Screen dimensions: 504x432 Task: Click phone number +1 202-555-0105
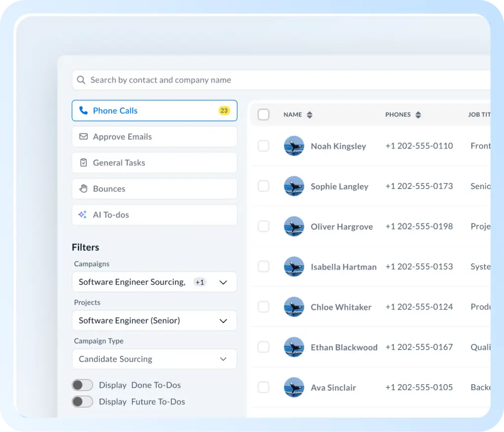419,387
